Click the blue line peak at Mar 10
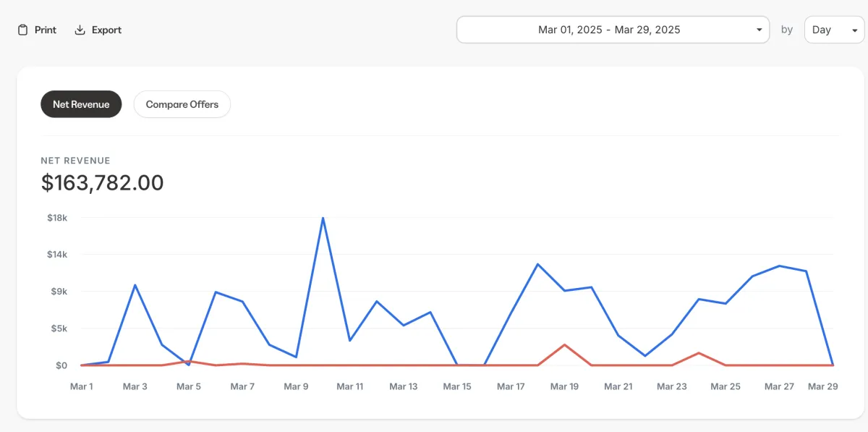The height and width of the screenshot is (432, 868). 323,218
